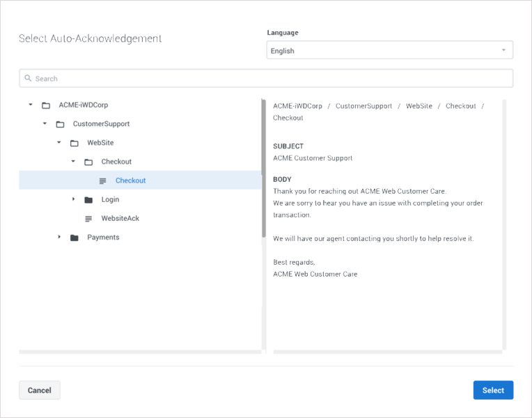Open the Language dropdown showing English
This screenshot has width=532, height=418.
pyautogui.click(x=389, y=50)
